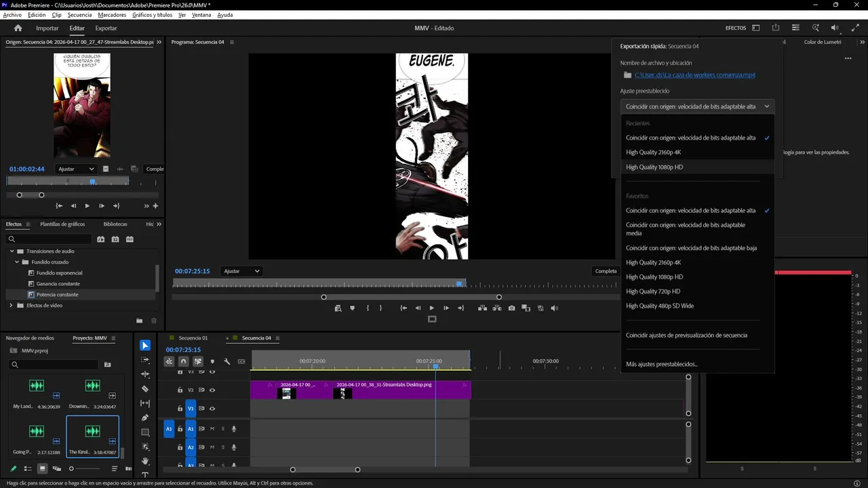Click the Home icon in header
Screen dimensions: 868x488
(x=18, y=28)
